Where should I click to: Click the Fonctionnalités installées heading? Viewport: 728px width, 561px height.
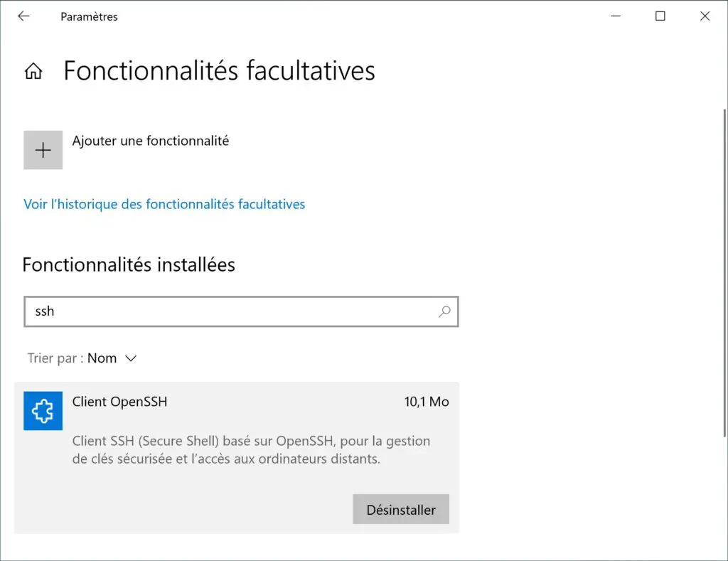129,265
